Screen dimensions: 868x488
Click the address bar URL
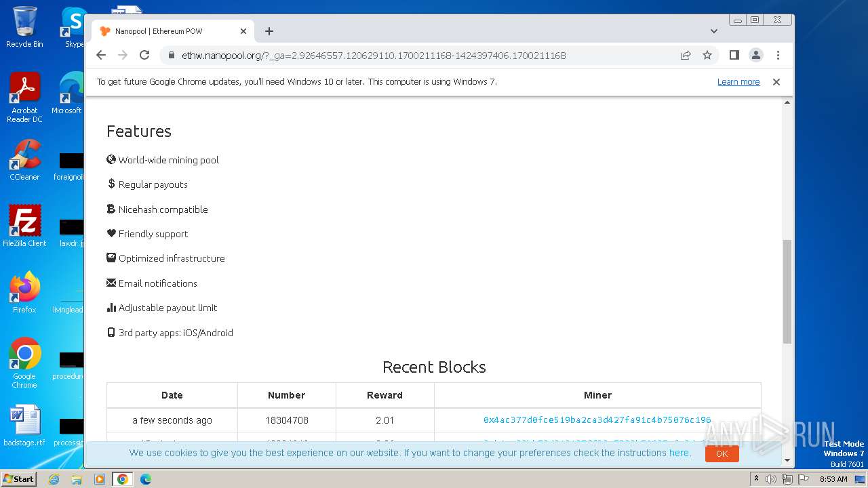click(374, 55)
